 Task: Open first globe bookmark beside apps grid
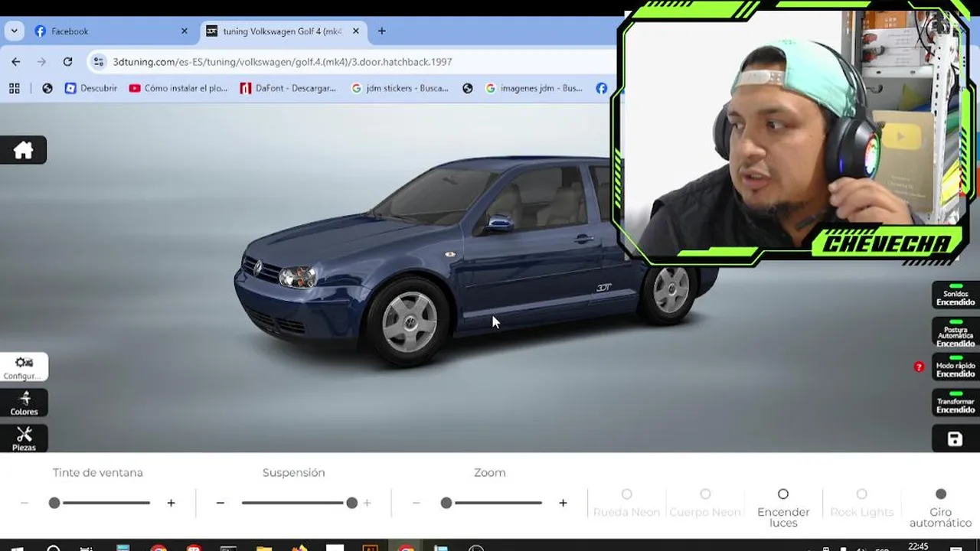click(47, 88)
